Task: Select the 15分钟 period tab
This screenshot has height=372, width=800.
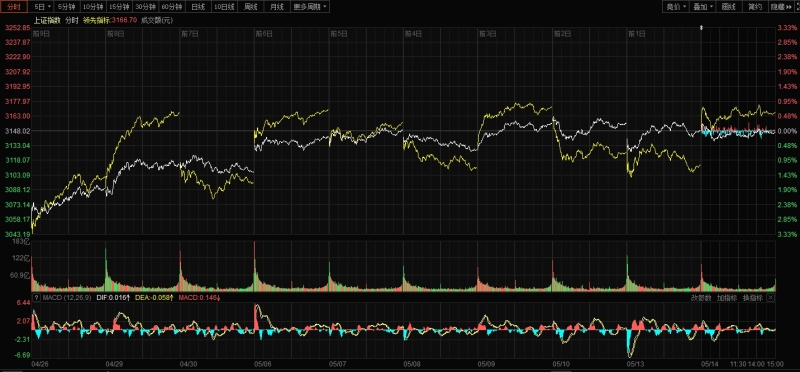Action: 119,7
